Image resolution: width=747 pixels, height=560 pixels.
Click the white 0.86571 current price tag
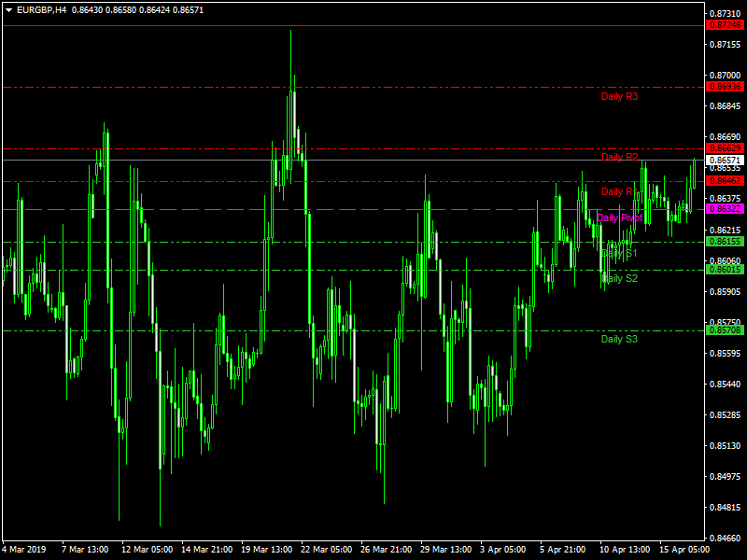pyautogui.click(x=725, y=161)
